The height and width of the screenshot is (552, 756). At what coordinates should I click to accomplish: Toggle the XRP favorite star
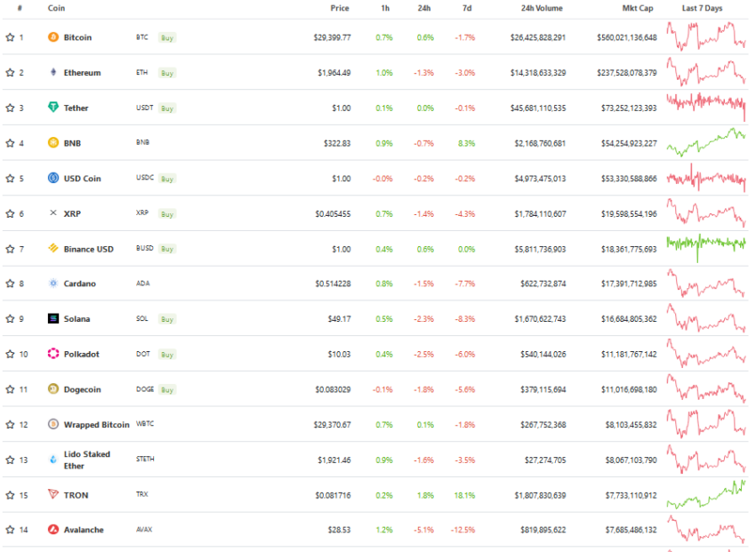point(10,213)
